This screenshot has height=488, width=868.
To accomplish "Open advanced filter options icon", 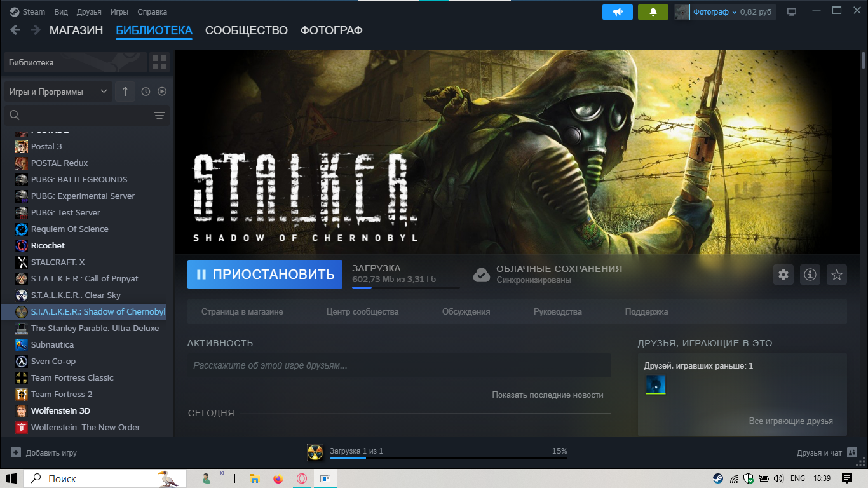I will (159, 115).
